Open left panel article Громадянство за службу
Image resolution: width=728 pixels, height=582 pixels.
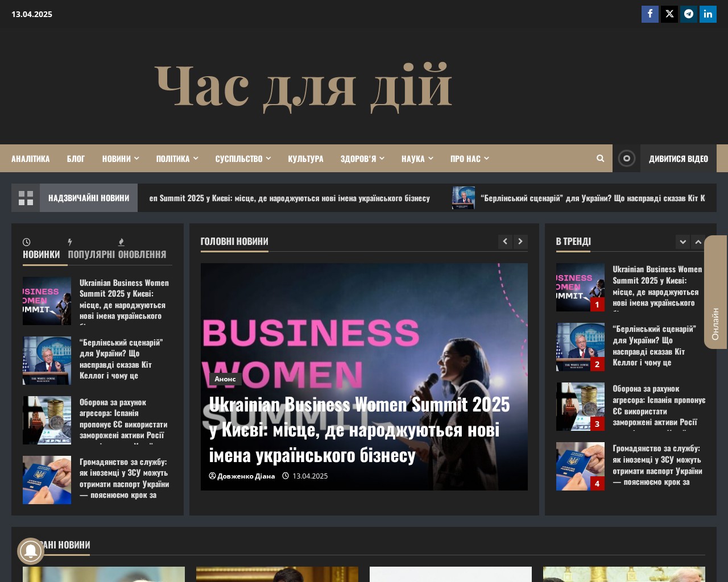pos(125,479)
